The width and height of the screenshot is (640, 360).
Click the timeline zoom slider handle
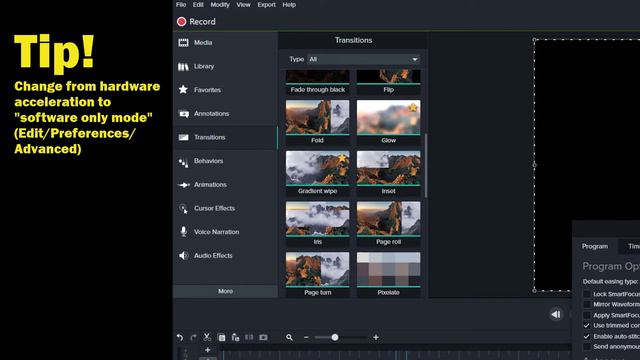click(x=335, y=337)
